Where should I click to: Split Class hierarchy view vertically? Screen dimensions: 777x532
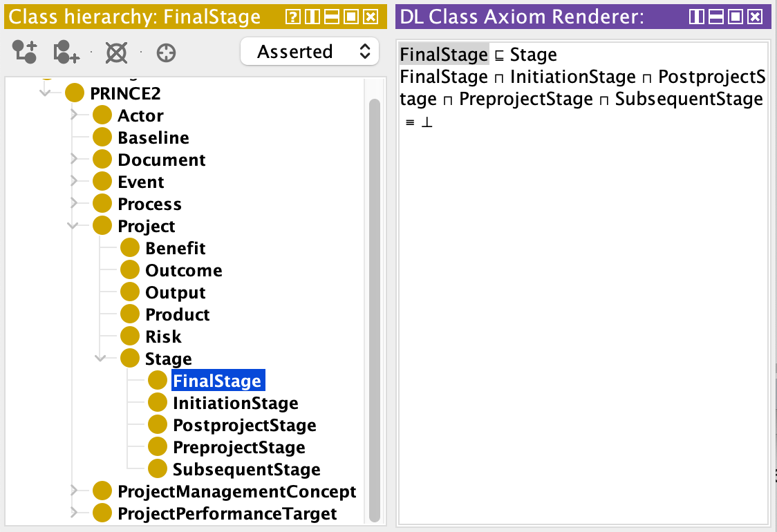tap(312, 17)
